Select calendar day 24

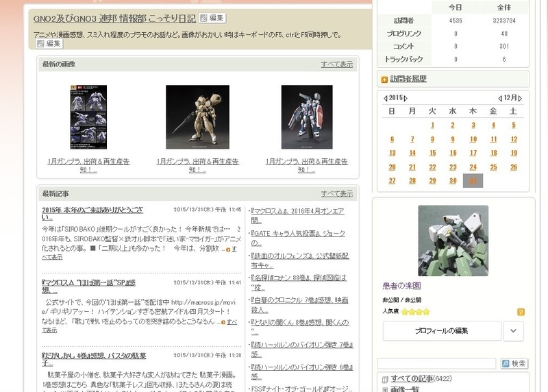[473, 167]
